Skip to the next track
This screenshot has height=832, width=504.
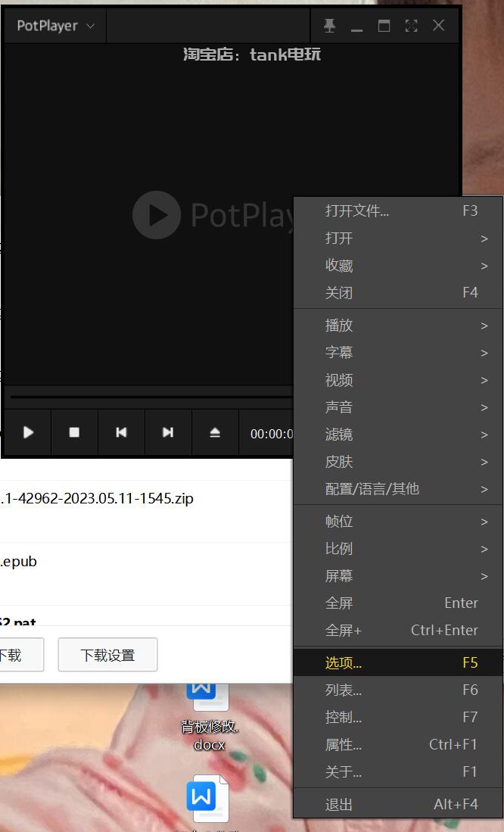click(168, 432)
